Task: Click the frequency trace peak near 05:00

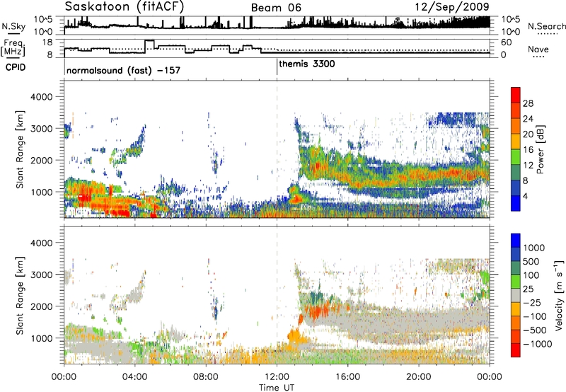Action: 149,40
